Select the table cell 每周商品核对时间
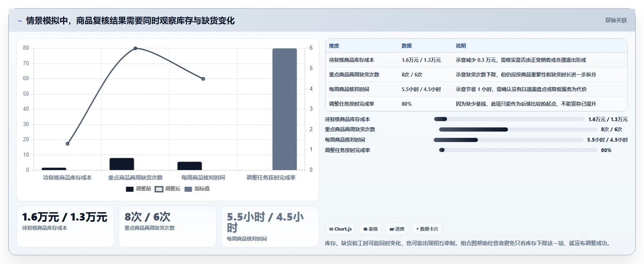The width and height of the screenshot is (644, 264). 349,89
